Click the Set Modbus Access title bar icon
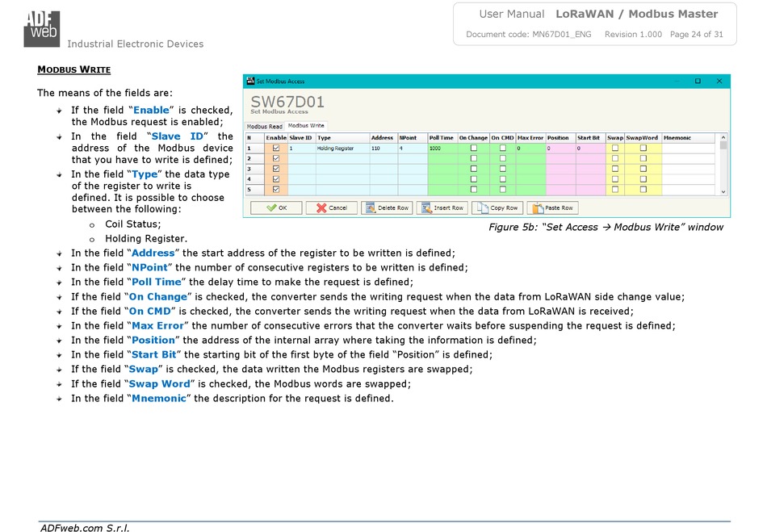The height and width of the screenshot is (532, 767). 250,81
